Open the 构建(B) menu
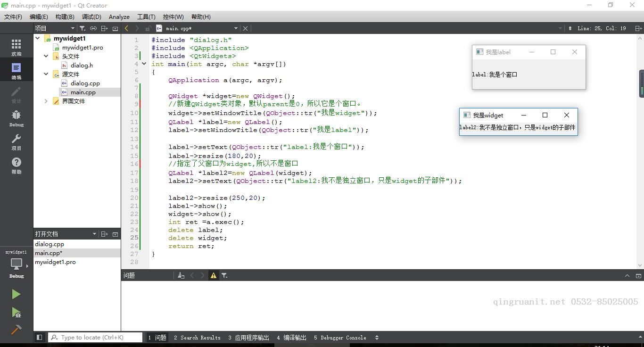 click(65, 17)
